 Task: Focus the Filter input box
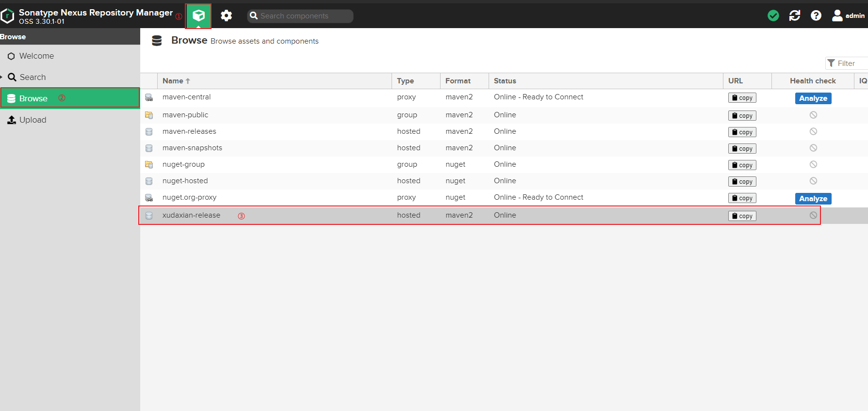847,63
